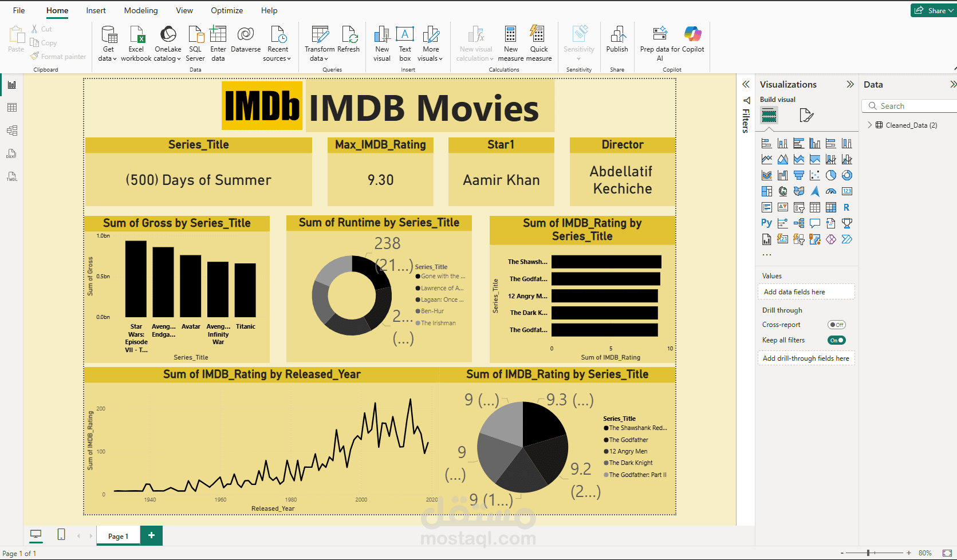This screenshot has height=560, width=957.
Task: Open TMDL view in left sidebar
Action: tap(11, 176)
